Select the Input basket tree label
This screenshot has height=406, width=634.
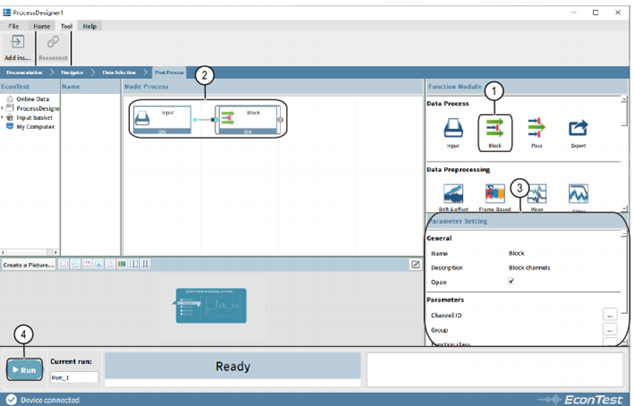click(34, 117)
